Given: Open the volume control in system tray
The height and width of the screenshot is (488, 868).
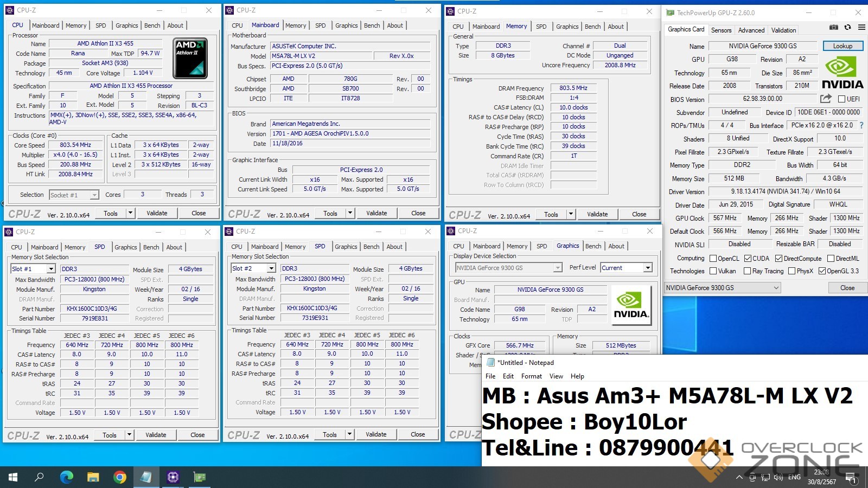Looking at the screenshot, I should point(778,478).
